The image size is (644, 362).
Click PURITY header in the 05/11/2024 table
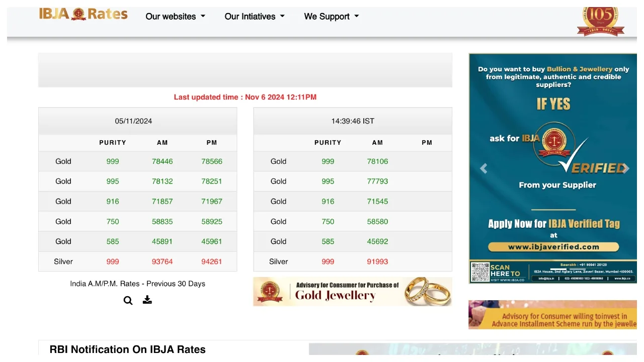(113, 143)
